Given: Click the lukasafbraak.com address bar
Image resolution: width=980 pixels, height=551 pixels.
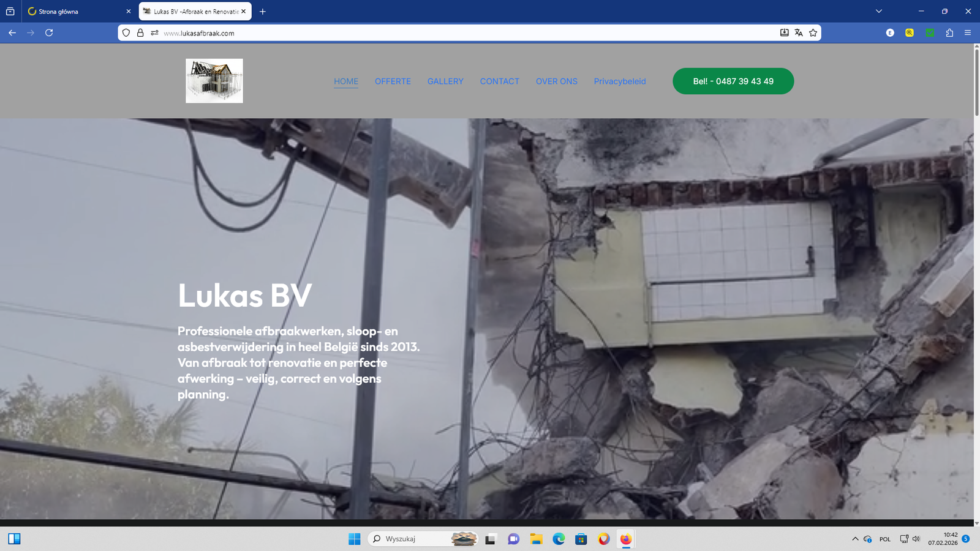Looking at the screenshot, I should [x=429, y=33].
